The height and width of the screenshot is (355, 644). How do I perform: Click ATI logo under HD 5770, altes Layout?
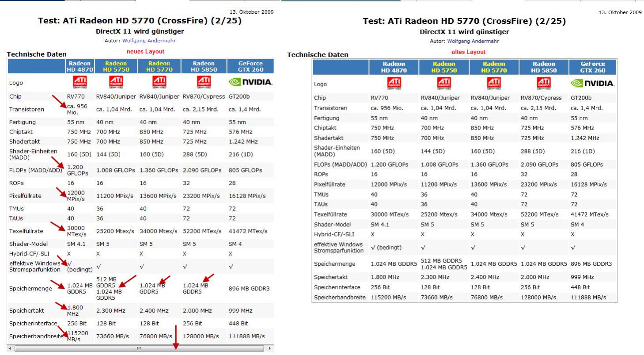point(494,83)
